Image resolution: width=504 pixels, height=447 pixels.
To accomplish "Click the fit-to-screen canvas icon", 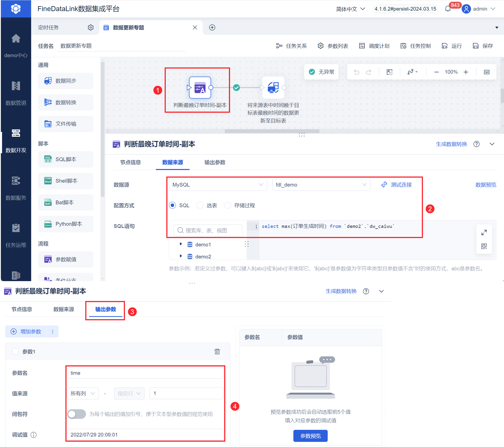I will pos(389,72).
